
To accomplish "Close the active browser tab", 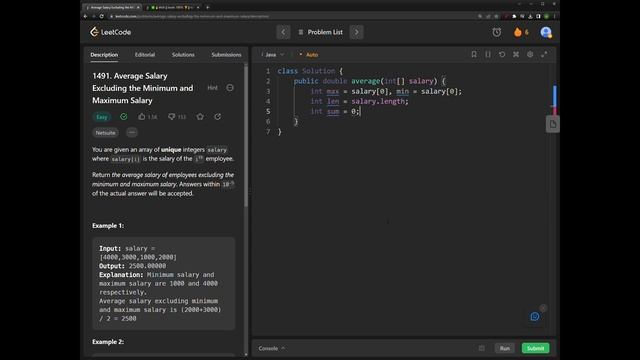I will pyautogui.click(x=138, y=7).
